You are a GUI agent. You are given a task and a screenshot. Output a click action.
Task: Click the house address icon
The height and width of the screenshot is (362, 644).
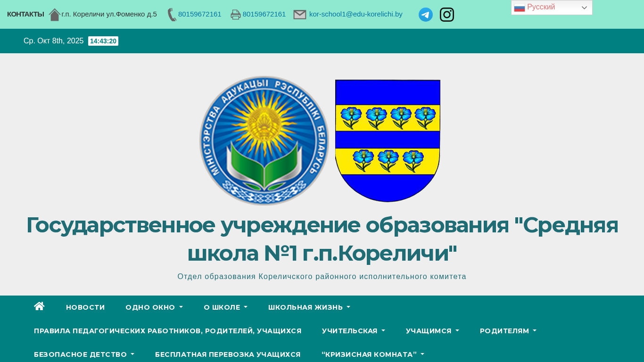tap(55, 15)
